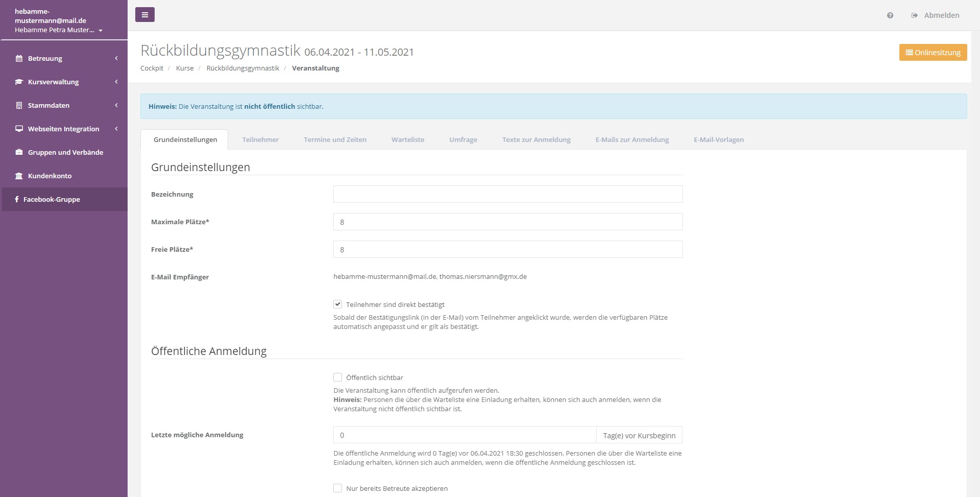Click the briefcase icon for Gruppen und Verbände
The width and height of the screenshot is (980, 497).
click(19, 152)
